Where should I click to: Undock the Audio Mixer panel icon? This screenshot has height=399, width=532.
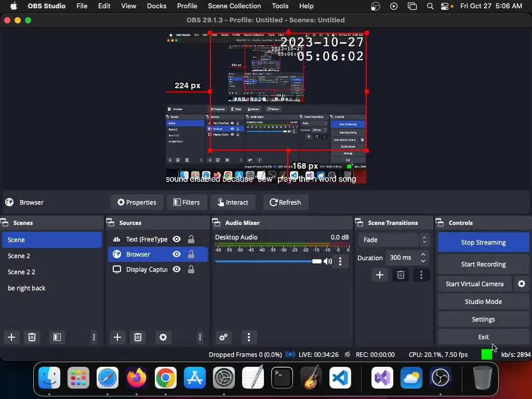point(216,223)
